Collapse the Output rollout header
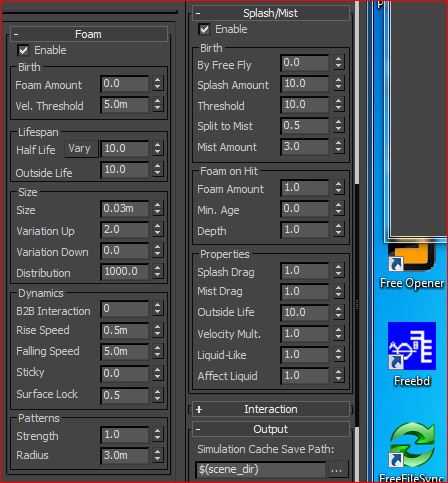This screenshot has height=483, width=448. click(x=270, y=429)
